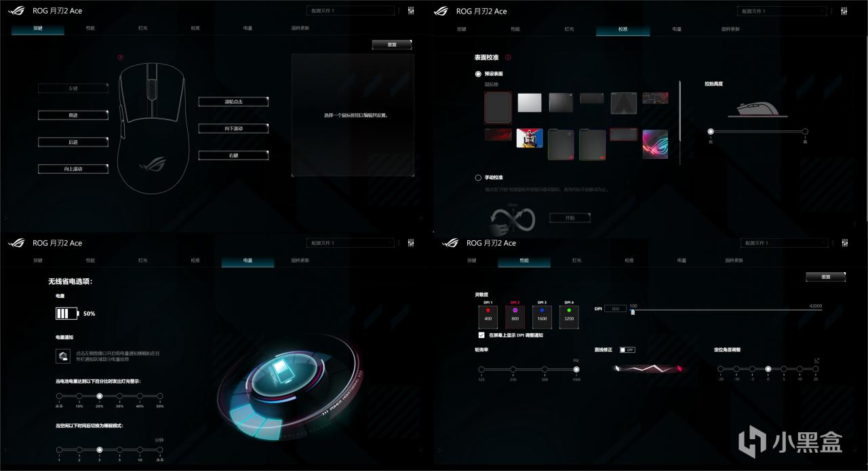Open 配置文件 1 dropdown in the 校准 window

pyautogui.click(x=783, y=11)
